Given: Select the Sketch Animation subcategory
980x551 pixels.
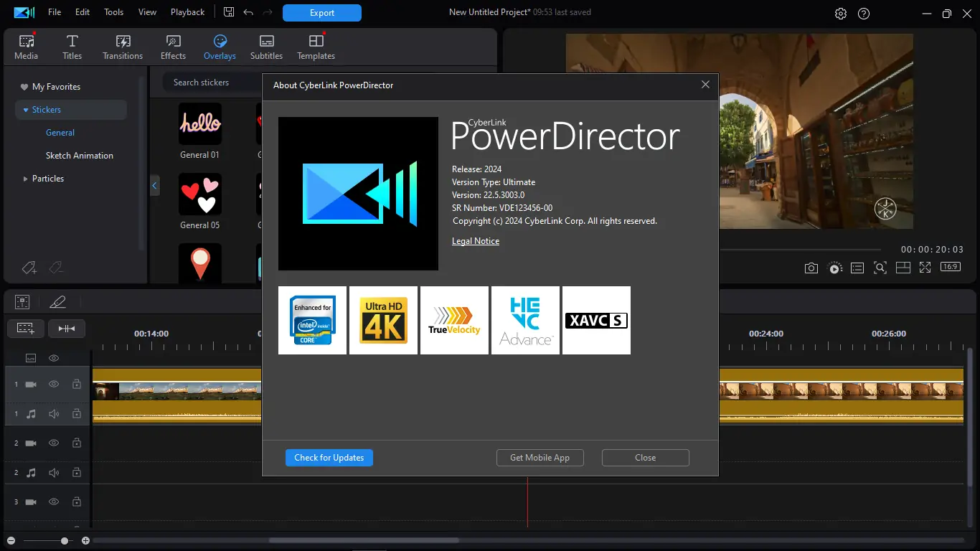Looking at the screenshot, I should coord(80,156).
